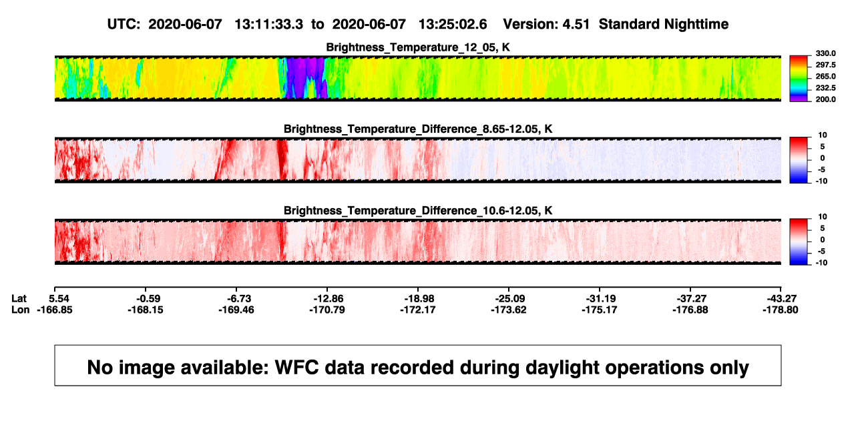Click the 'No image available' WFC message box
This screenshot has width=868, height=445.
tap(418, 365)
